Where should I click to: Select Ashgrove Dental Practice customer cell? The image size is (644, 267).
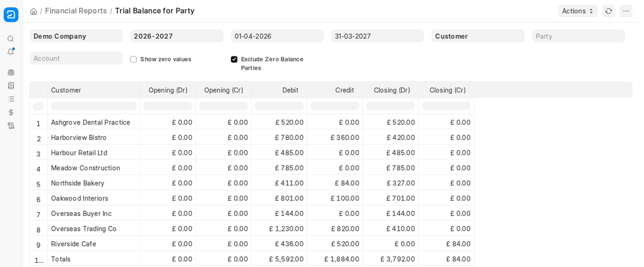[94, 123]
